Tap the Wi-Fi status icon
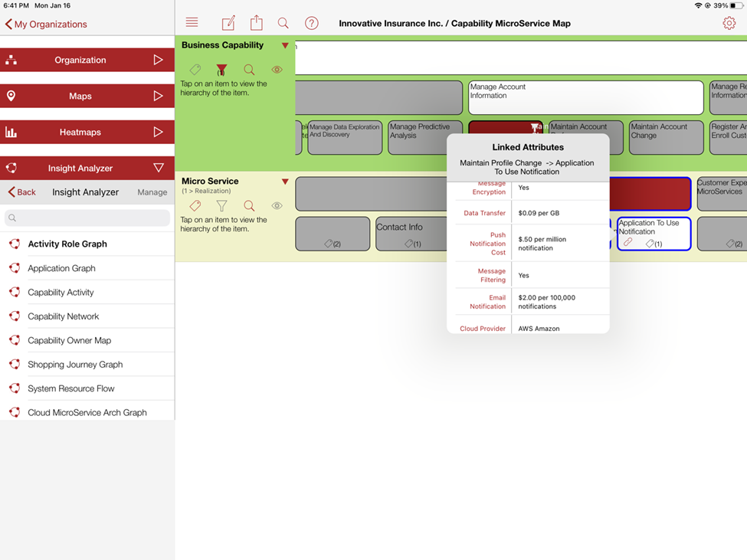This screenshot has width=747, height=560. (x=699, y=5)
